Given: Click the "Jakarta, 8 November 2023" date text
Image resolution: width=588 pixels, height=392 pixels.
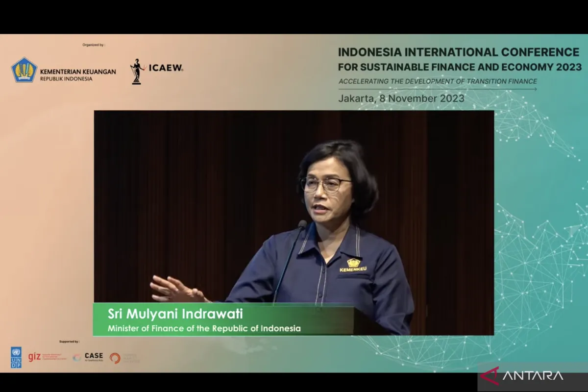Looking at the screenshot, I should pos(401,98).
